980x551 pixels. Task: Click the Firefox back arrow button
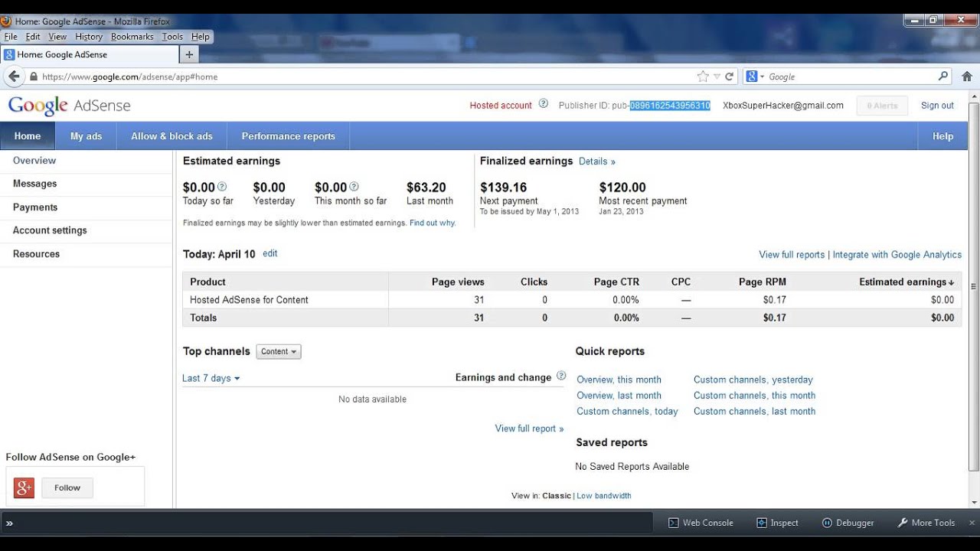[x=14, y=77]
